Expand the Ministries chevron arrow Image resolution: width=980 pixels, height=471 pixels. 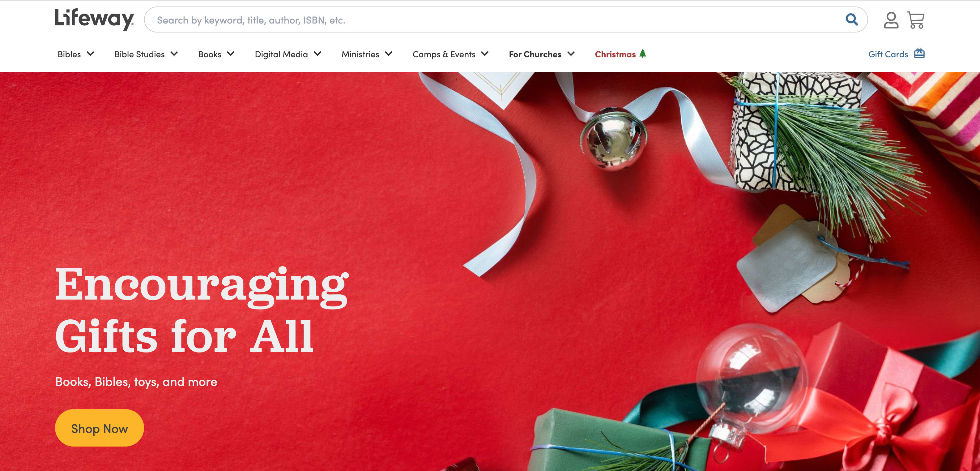point(388,54)
